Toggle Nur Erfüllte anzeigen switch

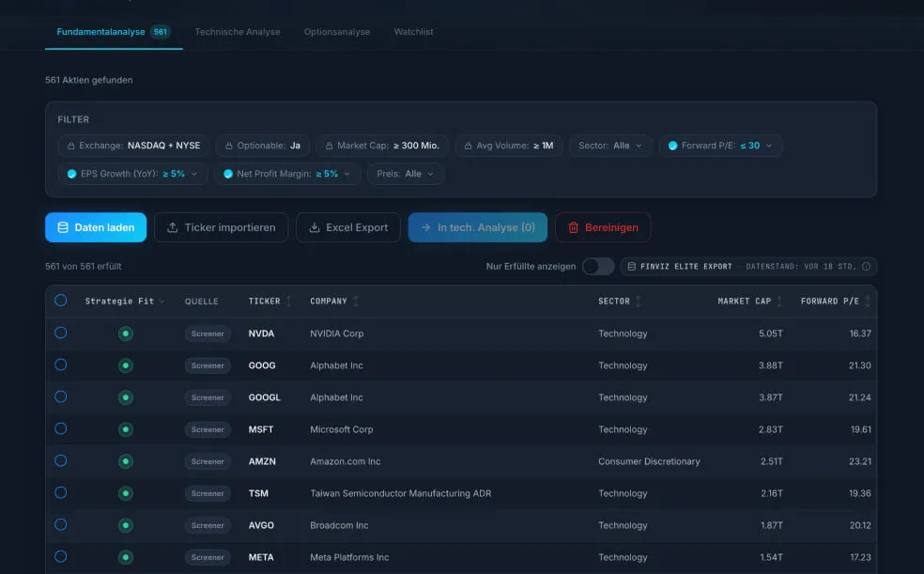click(x=598, y=267)
